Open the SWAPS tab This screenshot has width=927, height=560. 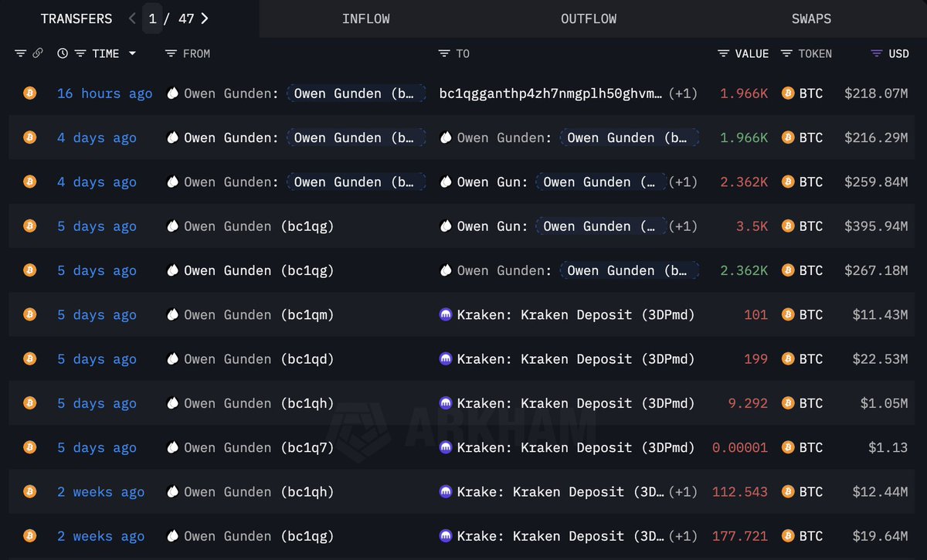click(811, 19)
